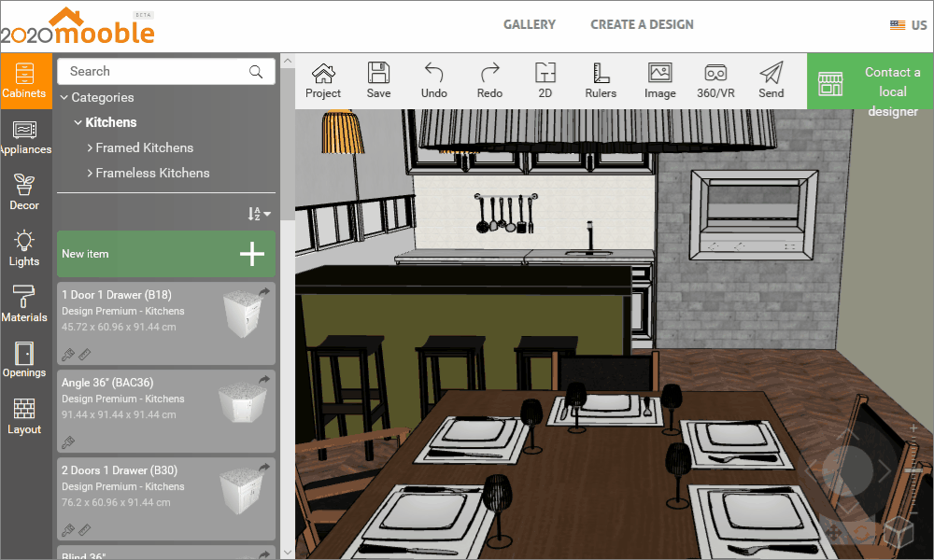The width and height of the screenshot is (934, 560).
Task: Click the zoom slider handle in viewport
Action: coord(913,470)
